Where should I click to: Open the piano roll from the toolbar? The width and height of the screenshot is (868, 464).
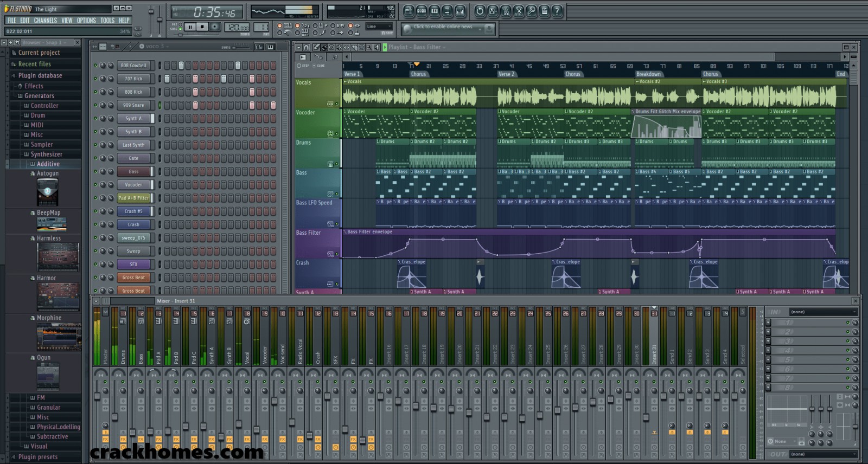[435, 11]
